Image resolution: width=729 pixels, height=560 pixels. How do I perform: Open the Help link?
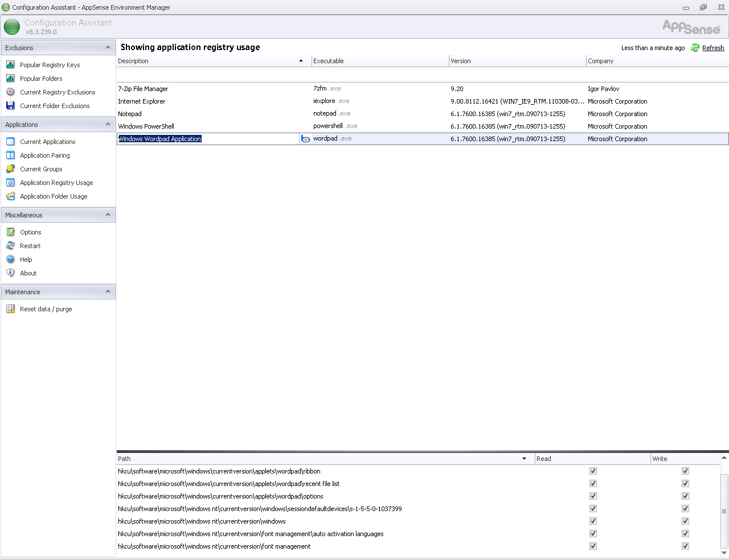coord(26,260)
